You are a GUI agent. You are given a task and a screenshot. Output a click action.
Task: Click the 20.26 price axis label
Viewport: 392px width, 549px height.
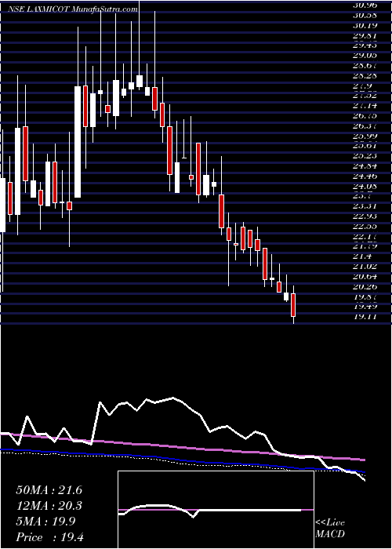click(x=365, y=287)
